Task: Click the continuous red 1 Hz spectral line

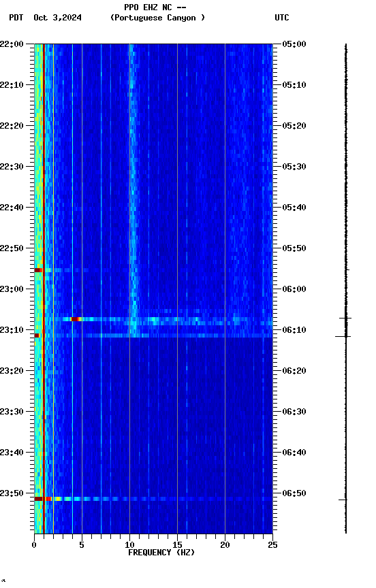Action: (x=44, y=289)
